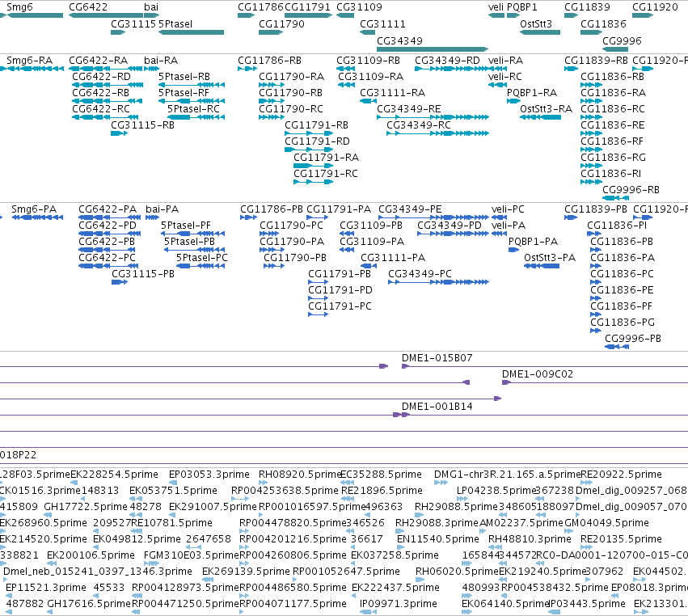
Task: Click the CG11836 gene in the top track
Action: (x=591, y=32)
